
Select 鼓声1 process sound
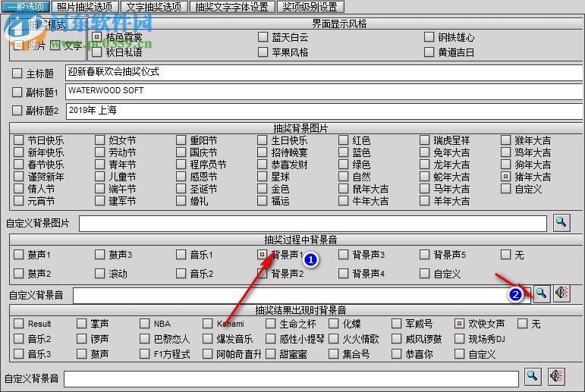pos(19,255)
